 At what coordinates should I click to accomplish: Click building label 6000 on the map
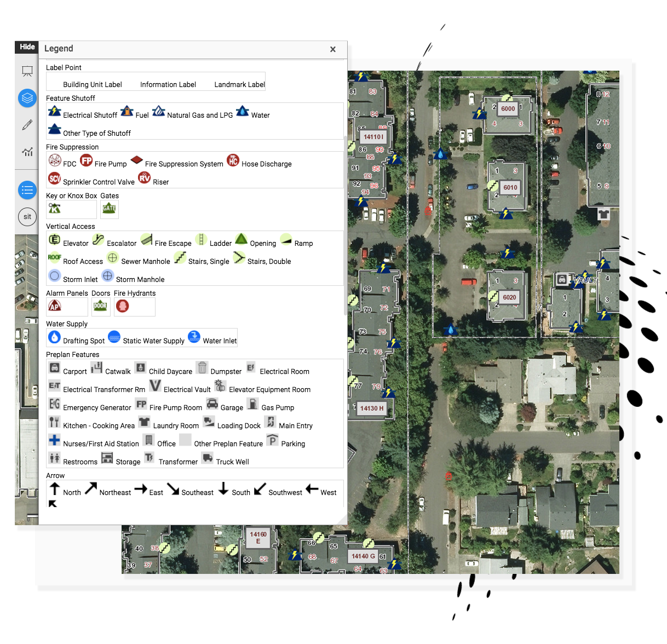tap(508, 108)
